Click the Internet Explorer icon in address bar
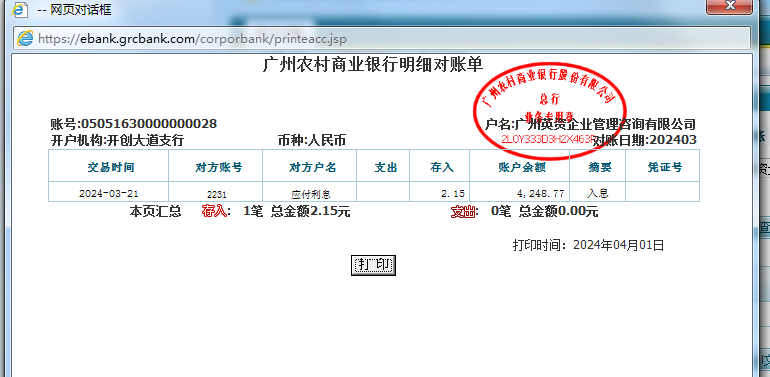The width and height of the screenshot is (770, 377). point(25,38)
